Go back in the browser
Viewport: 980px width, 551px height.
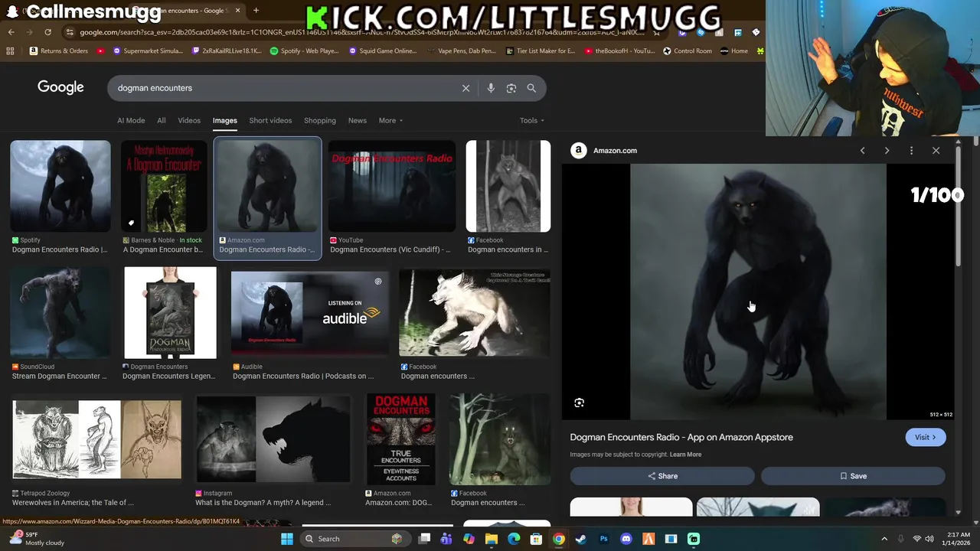click(11, 32)
